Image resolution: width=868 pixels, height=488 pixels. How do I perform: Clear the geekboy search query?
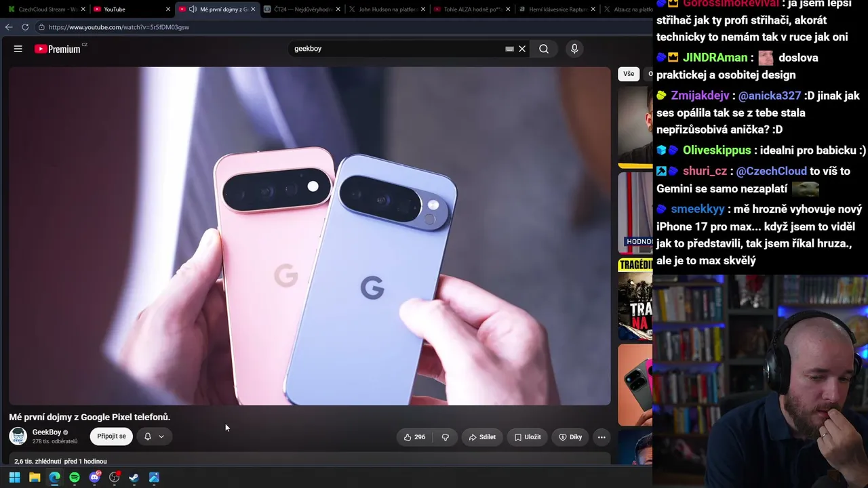tap(522, 49)
